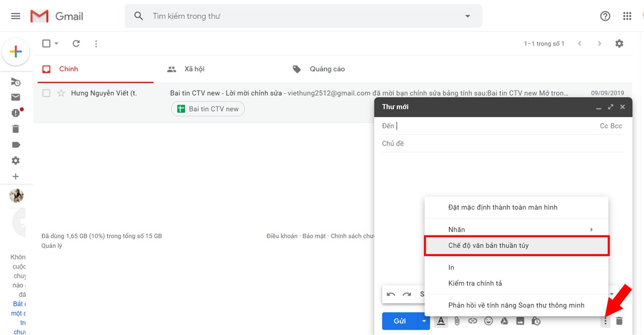
Task: Open the Bảo mật link
Action: pos(314,236)
